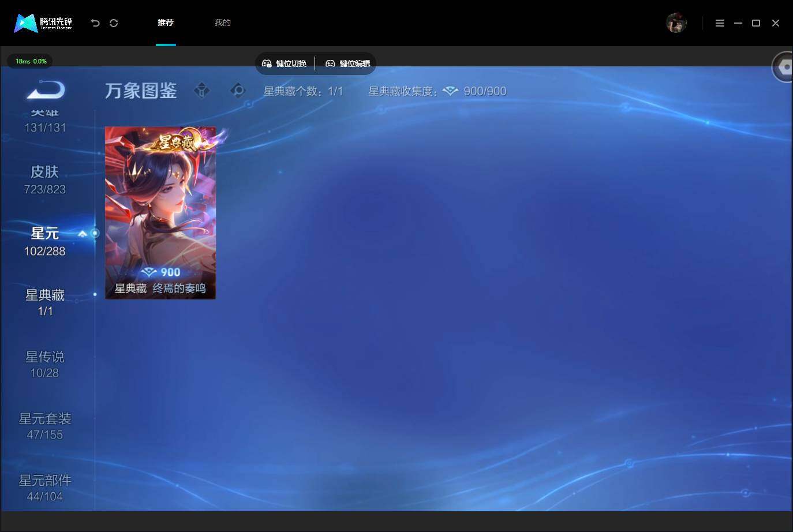Collapse the 星元 category arrow
The image size is (793, 532).
click(82, 234)
